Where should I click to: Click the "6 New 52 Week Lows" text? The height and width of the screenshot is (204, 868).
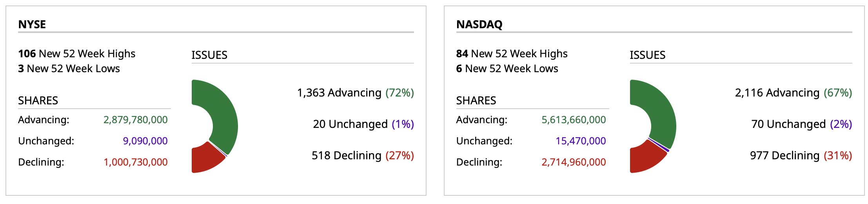tap(507, 69)
